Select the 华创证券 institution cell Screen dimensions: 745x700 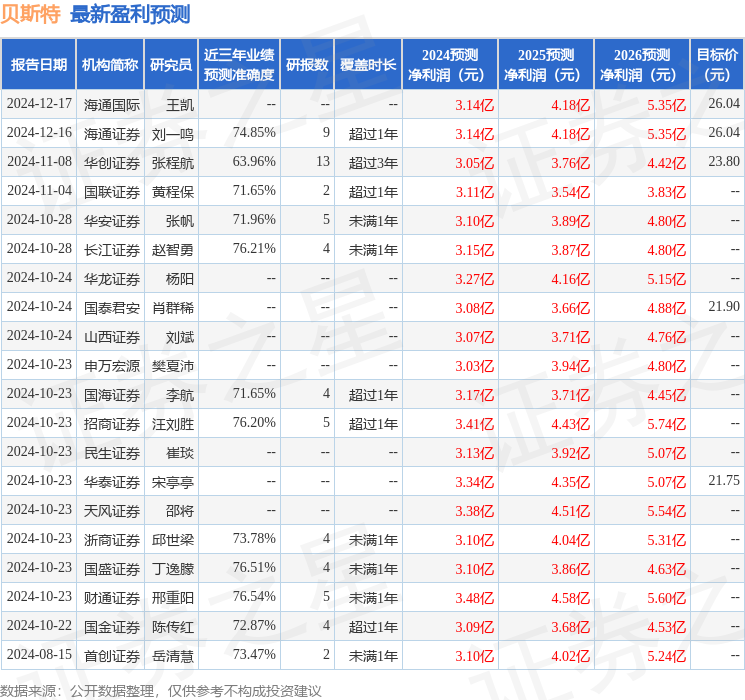pyautogui.click(x=112, y=163)
